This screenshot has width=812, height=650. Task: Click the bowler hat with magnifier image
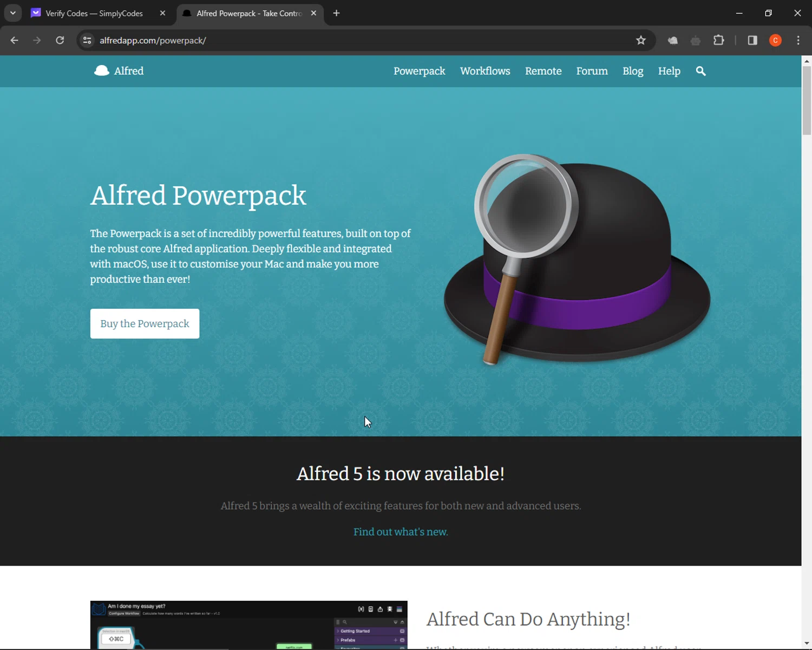click(577, 259)
